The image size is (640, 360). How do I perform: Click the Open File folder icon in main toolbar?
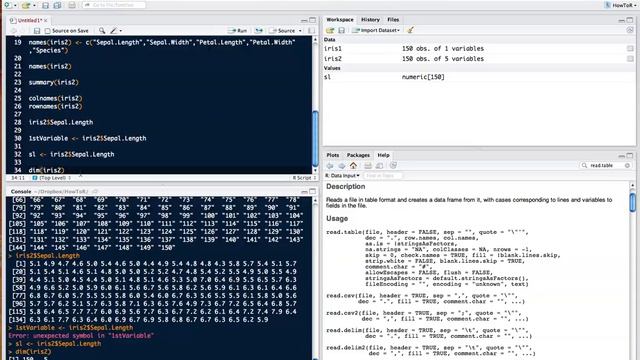point(26,5)
